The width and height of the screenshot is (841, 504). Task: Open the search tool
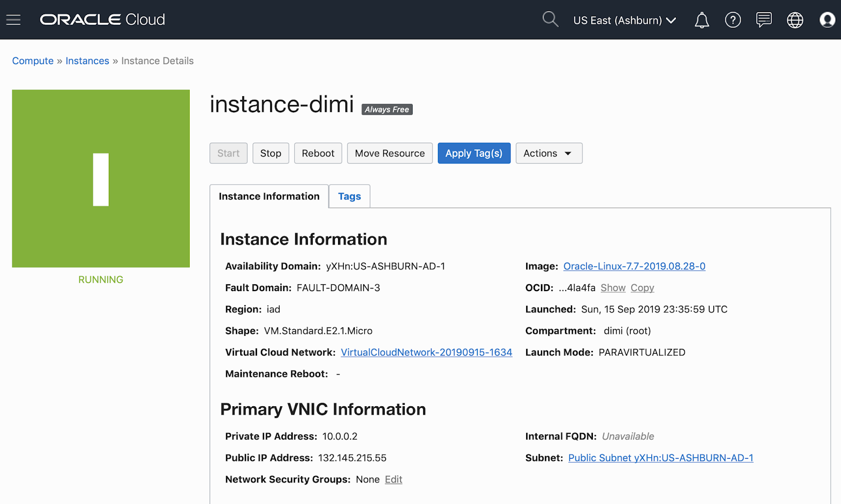550,19
